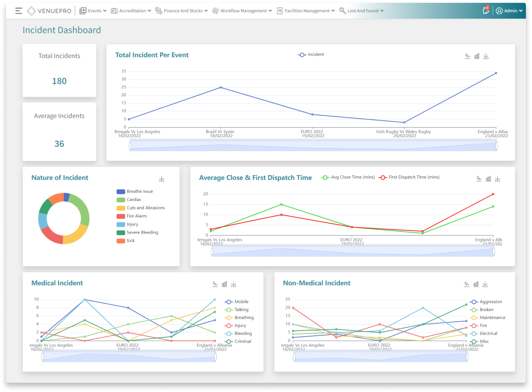Viewport: 532px width, 392px height.
Task: Click the Total Incident chart zoom slider left handle
Action: click(x=130, y=146)
